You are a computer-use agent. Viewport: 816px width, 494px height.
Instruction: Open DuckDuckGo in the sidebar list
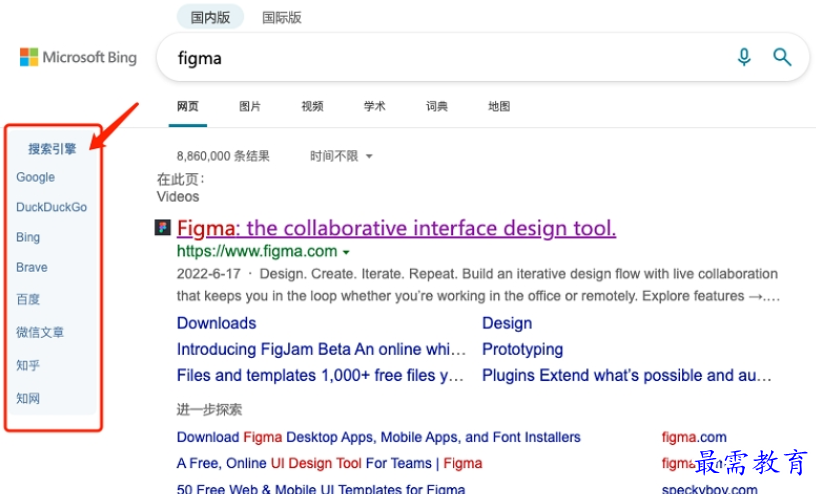coord(52,207)
